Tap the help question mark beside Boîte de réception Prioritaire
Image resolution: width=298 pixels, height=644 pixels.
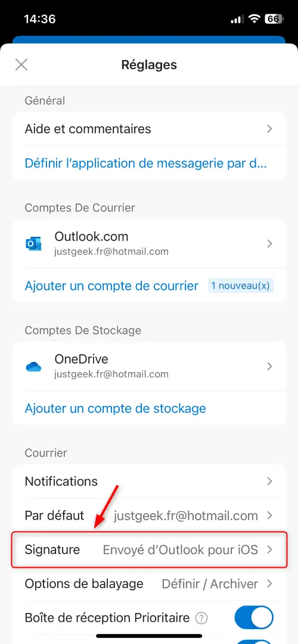(x=201, y=618)
